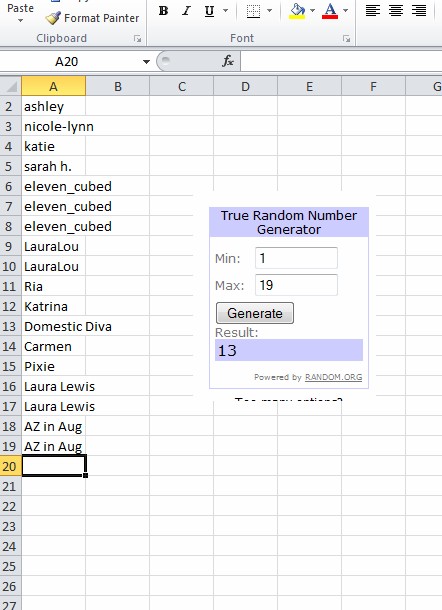Image resolution: width=442 pixels, height=610 pixels.
Task: Toggle Underline formatting
Action: pyautogui.click(x=209, y=11)
